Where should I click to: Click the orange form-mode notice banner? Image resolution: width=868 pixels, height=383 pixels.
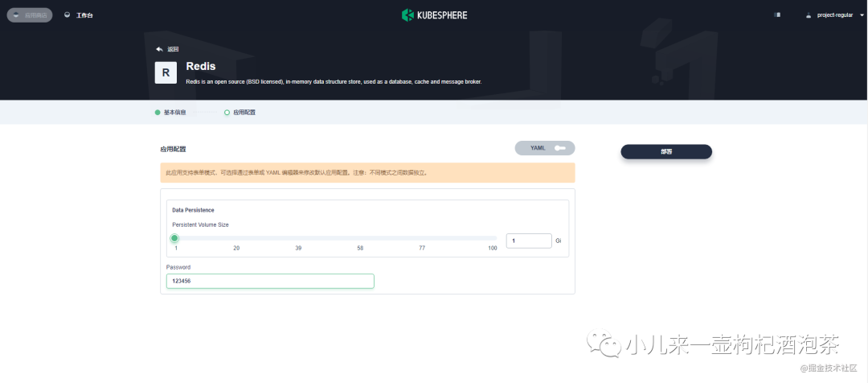pyautogui.click(x=367, y=172)
